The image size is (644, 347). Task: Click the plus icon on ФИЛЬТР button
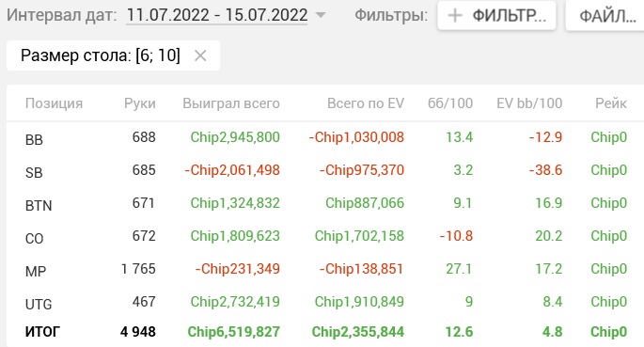455,16
